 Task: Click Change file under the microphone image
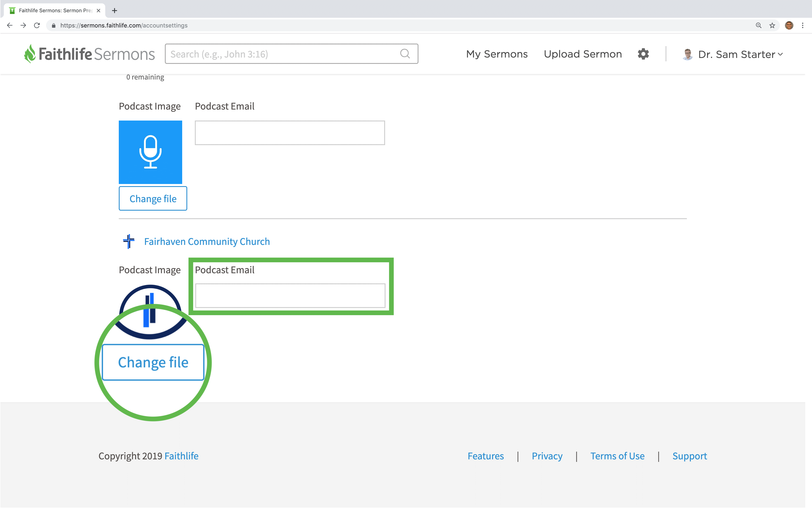point(153,199)
